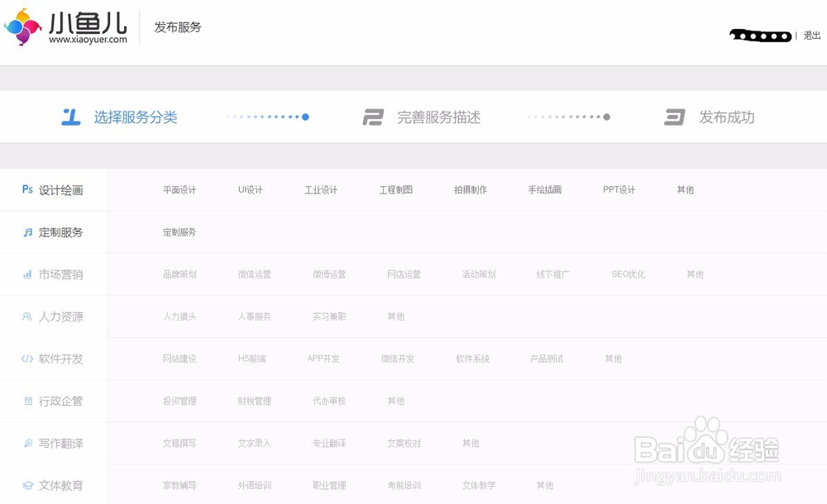
Task: Click the 小鱼儿 fish logo
Action: [x=25, y=27]
